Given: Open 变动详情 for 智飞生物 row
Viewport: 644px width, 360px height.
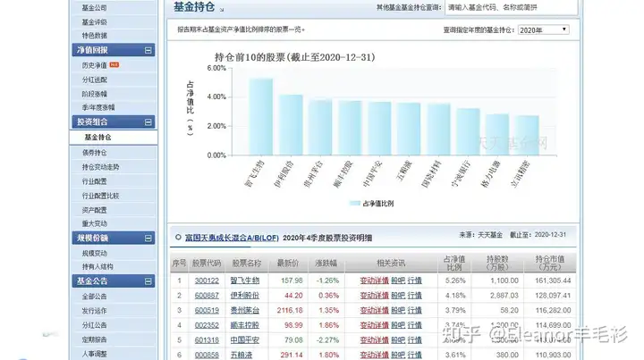Looking at the screenshot, I should pyautogui.click(x=374, y=280).
